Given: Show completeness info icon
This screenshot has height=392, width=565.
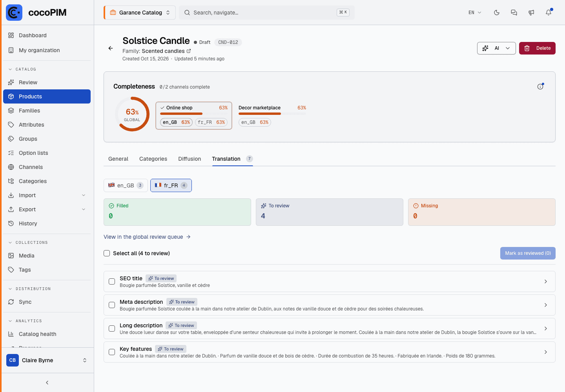Looking at the screenshot, I should click(540, 87).
